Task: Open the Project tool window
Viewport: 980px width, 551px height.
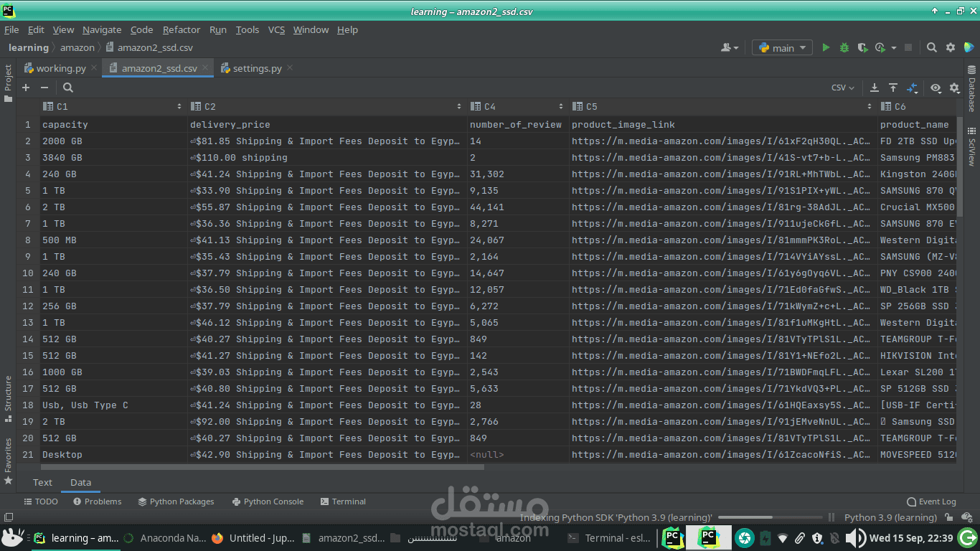Action: click(x=8, y=83)
